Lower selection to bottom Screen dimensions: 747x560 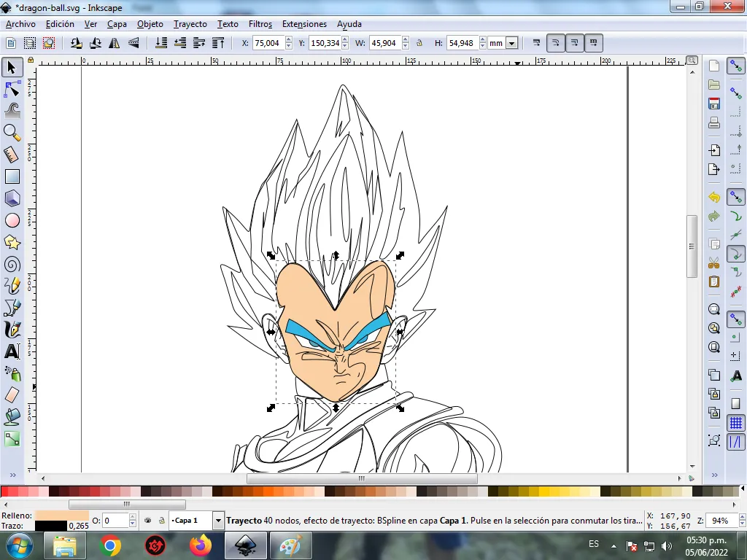click(x=161, y=43)
